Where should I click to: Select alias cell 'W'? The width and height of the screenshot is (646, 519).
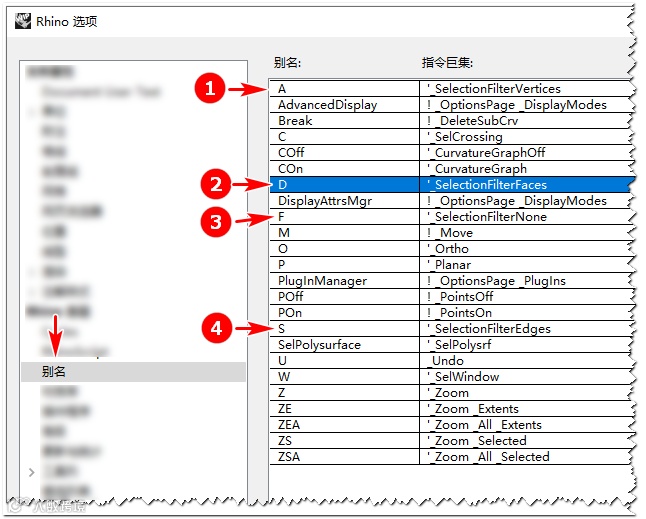pyautogui.click(x=344, y=377)
